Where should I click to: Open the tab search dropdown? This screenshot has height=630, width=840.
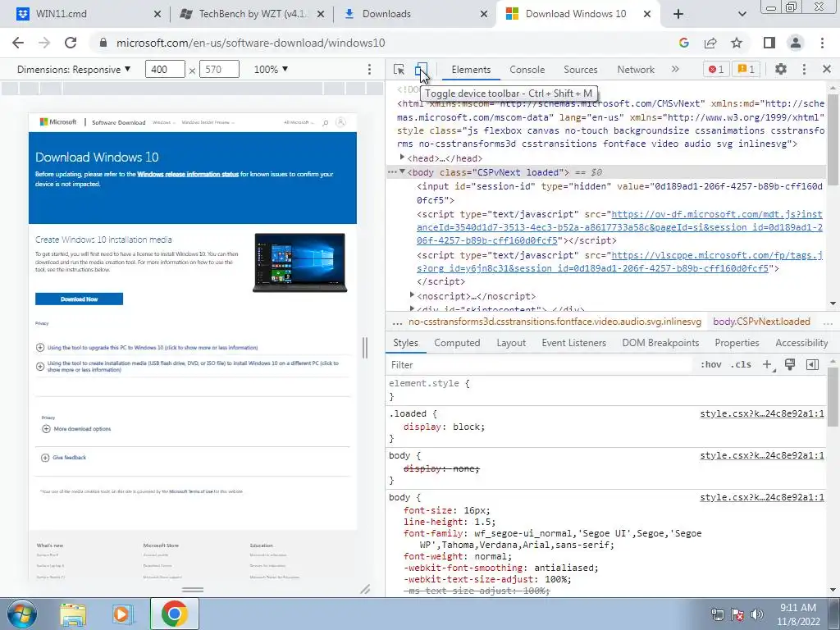[742, 14]
